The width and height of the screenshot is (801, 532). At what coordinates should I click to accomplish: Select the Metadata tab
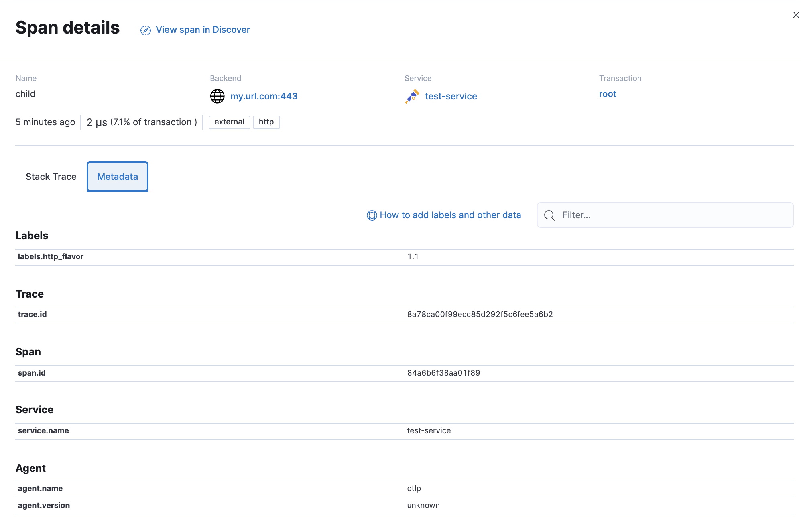click(118, 177)
